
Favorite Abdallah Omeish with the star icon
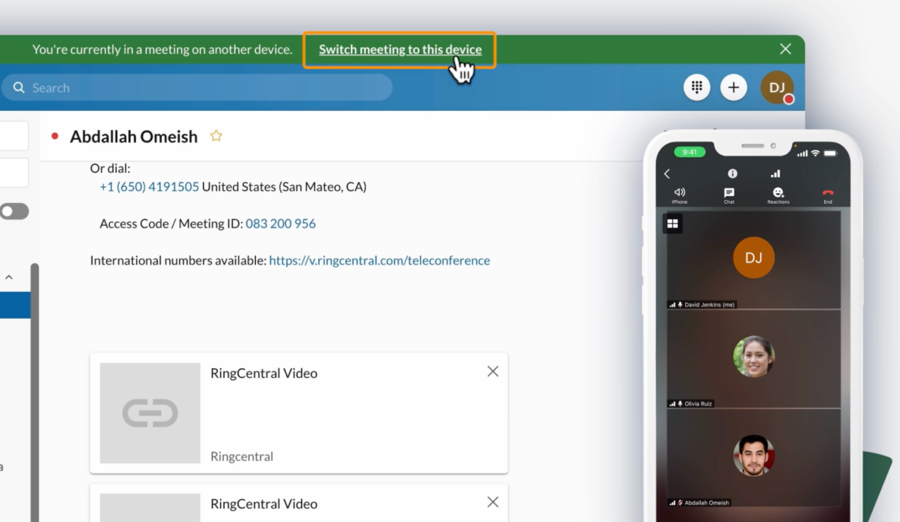[x=216, y=136]
